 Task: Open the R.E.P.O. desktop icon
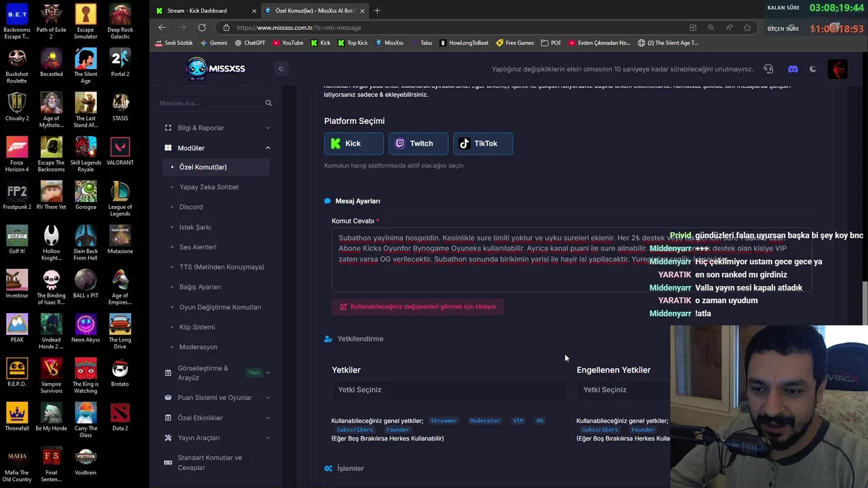pos(17,373)
